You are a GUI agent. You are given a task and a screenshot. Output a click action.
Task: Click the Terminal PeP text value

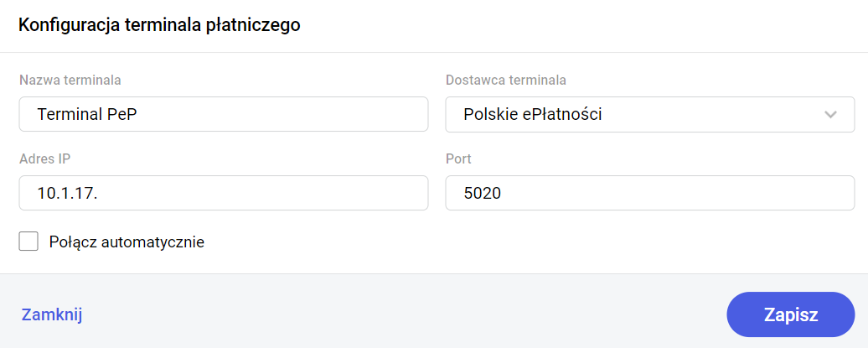tap(87, 115)
